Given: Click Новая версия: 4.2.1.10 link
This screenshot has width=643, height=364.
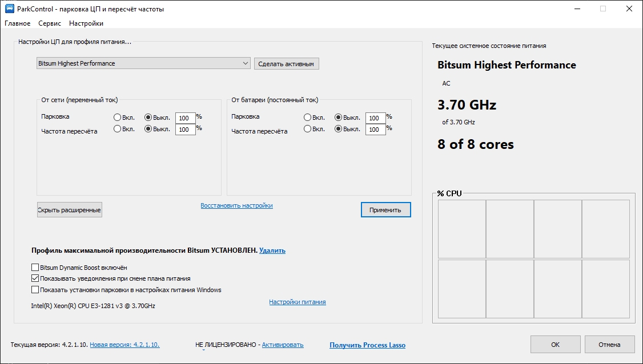Looking at the screenshot, I should pos(124,345).
